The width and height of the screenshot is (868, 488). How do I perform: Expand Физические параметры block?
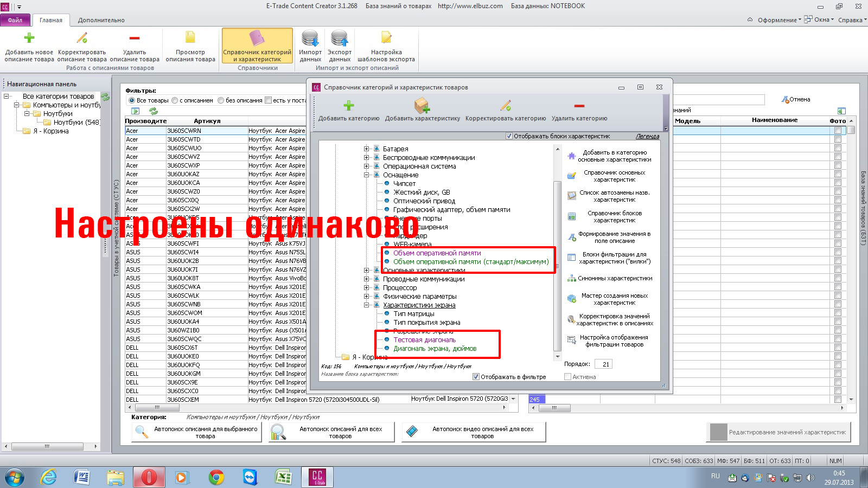pyautogui.click(x=367, y=297)
